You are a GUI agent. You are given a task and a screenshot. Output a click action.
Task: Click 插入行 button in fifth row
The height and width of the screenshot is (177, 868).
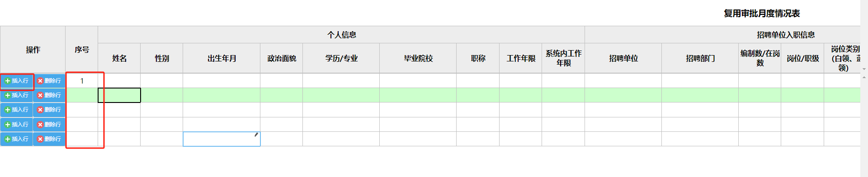17,139
